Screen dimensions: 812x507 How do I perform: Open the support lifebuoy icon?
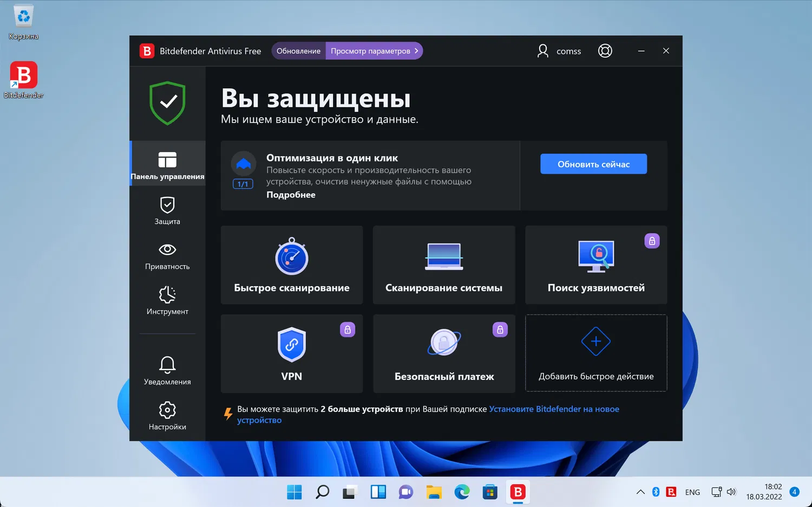[605, 51]
